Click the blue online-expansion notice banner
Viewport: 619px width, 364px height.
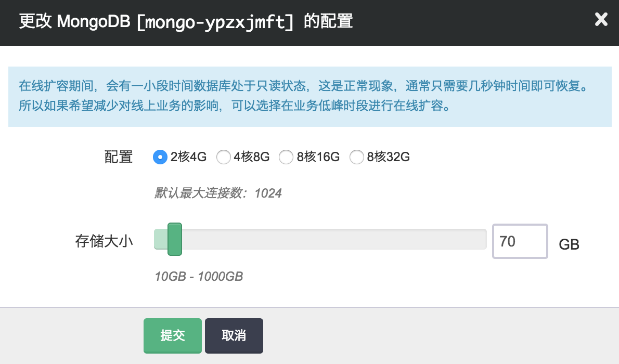click(x=309, y=97)
